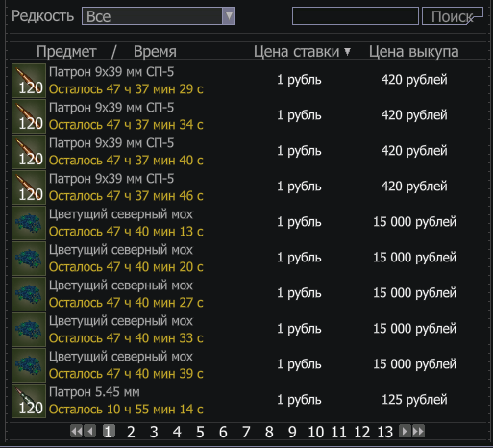Open the Редкость dropdown arrow
Image resolution: width=493 pixels, height=448 pixels.
(229, 15)
